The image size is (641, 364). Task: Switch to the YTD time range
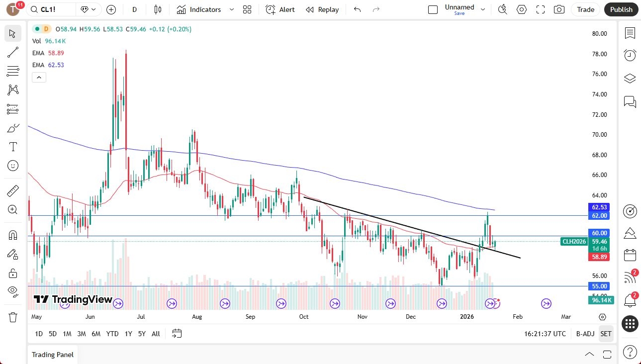[x=112, y=334]
